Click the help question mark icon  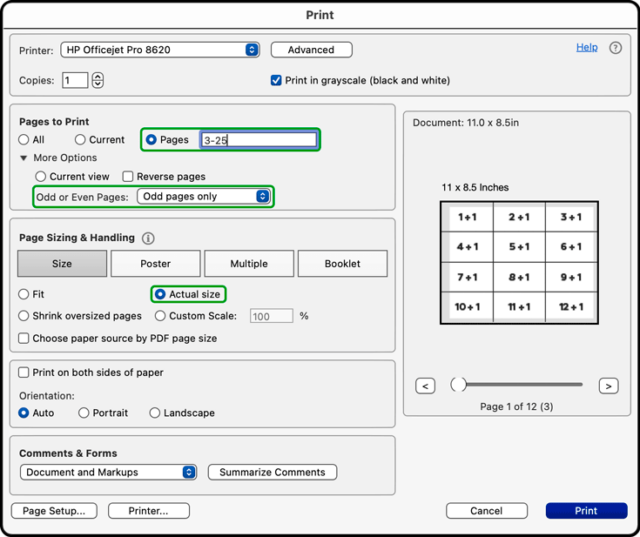coord(615,48)
